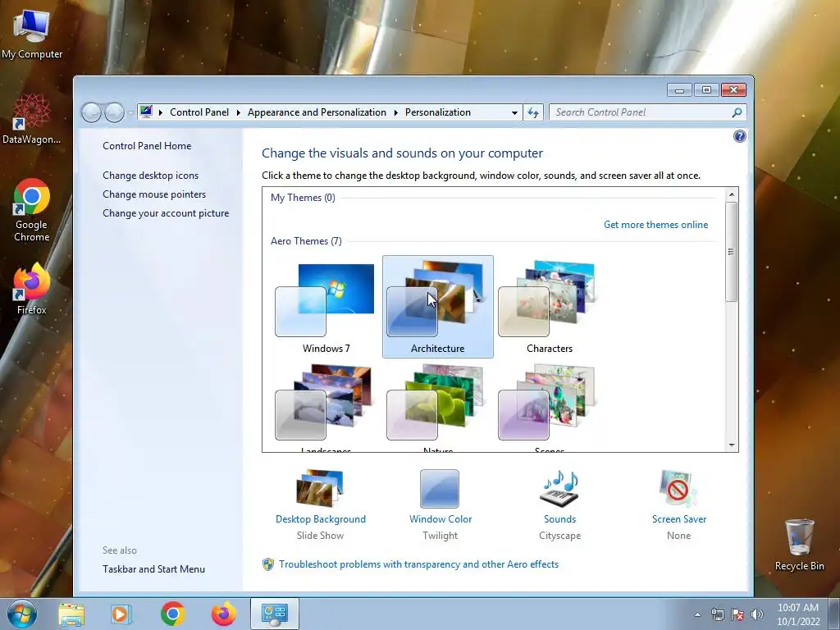Open Taskbar and Start Menu link

click(x=153, y=569)
